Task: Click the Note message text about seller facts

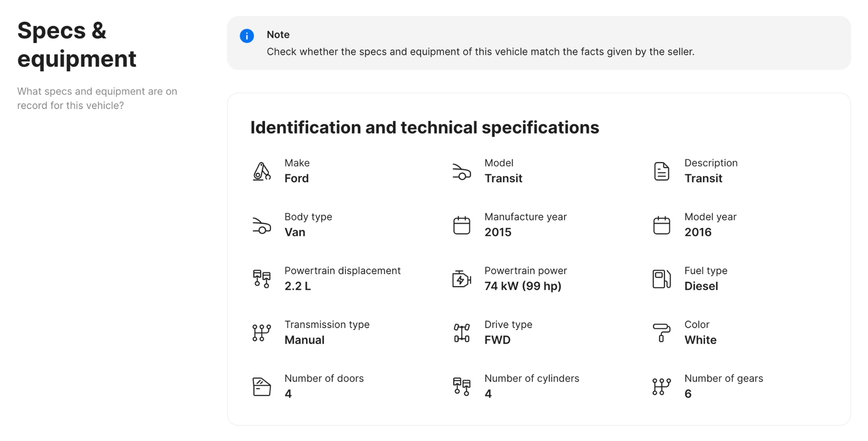Action: (x=480, y=52)
